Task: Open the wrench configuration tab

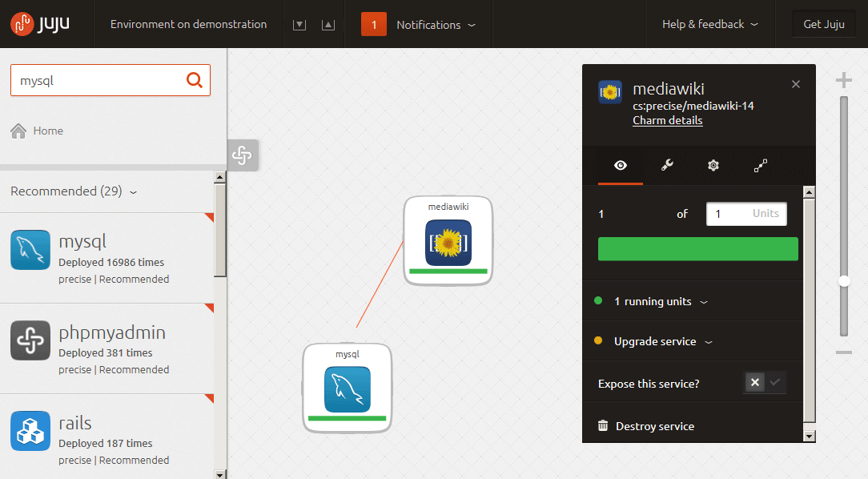Action: tap(667, 165)
